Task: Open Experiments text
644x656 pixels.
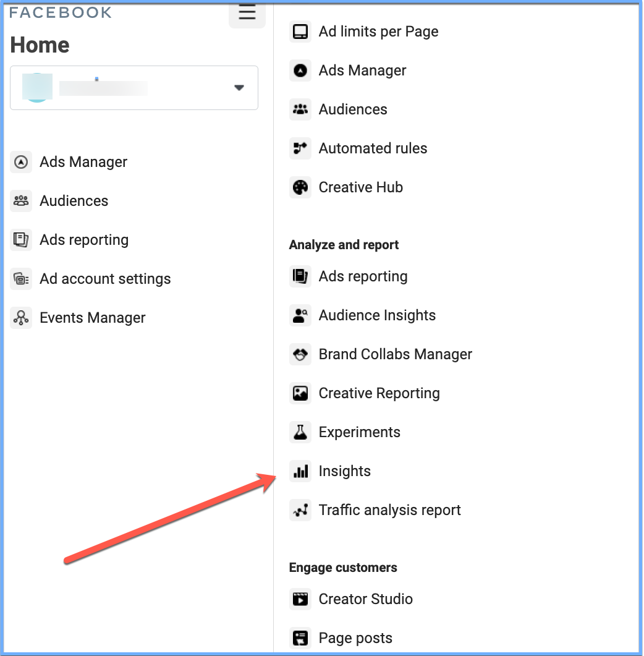Action: click(x=359, y=432)
